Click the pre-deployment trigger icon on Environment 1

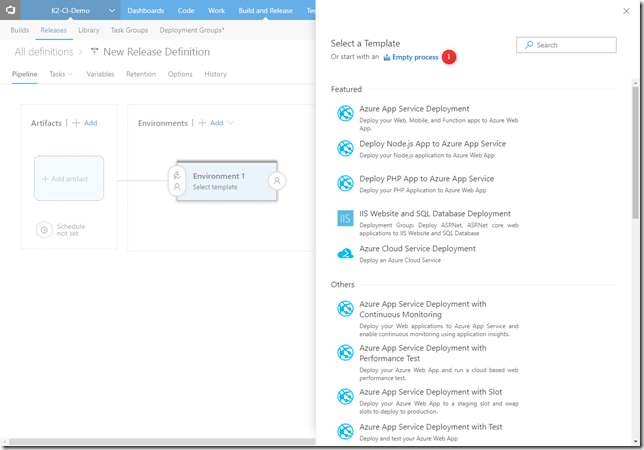tap(177, 175)
